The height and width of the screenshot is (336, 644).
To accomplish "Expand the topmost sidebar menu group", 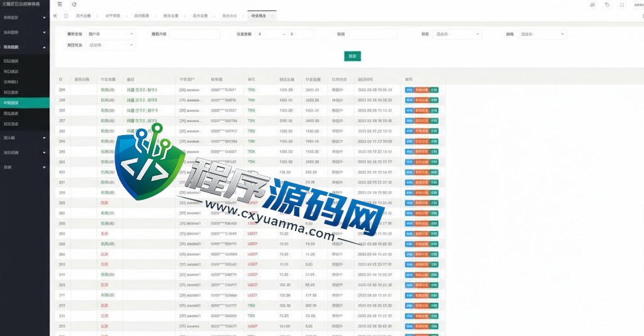I will [x=25, y=18].
